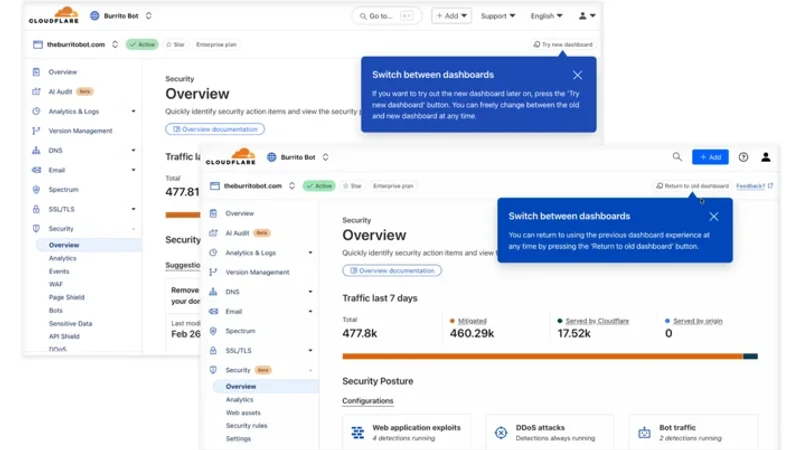Expand the DNS arrow in the back dashboard sidebar

tap(133, 151)
